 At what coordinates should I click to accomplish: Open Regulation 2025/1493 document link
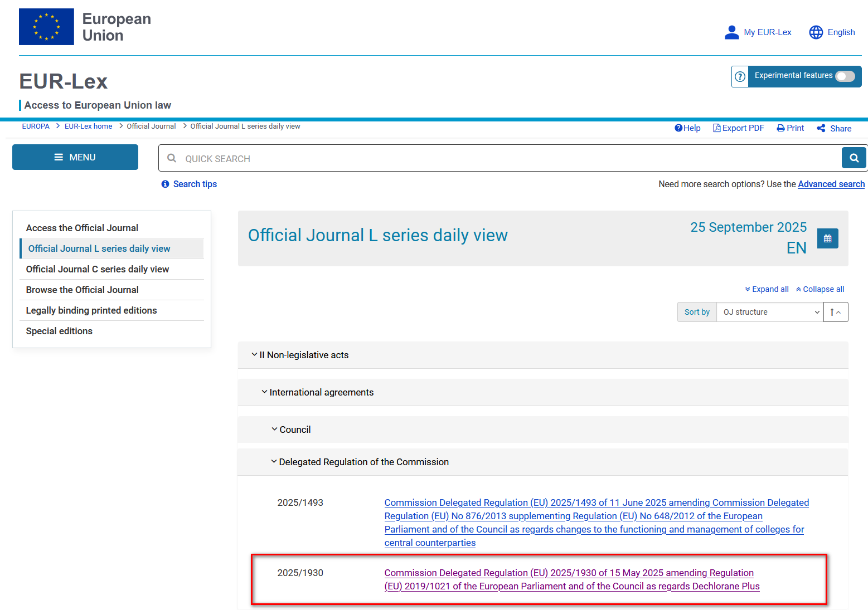point(597,523)
